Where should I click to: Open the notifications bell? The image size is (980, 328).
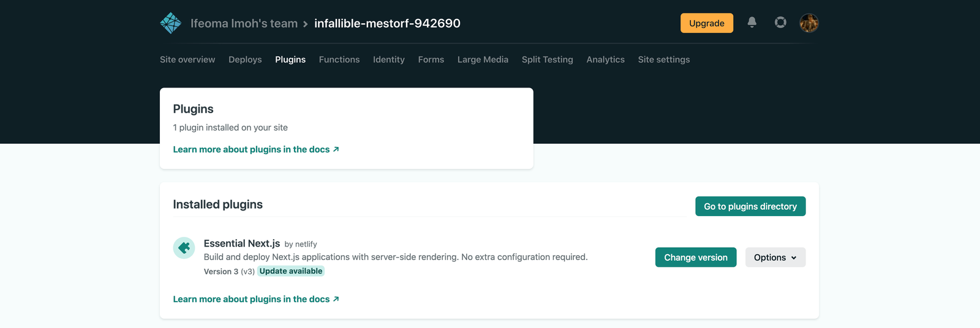(752, 23)
